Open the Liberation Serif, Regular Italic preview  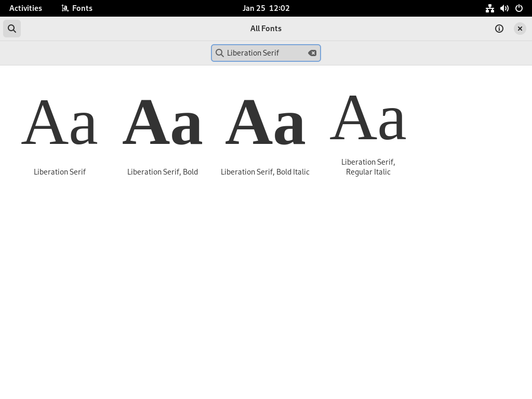pos(368,118)
